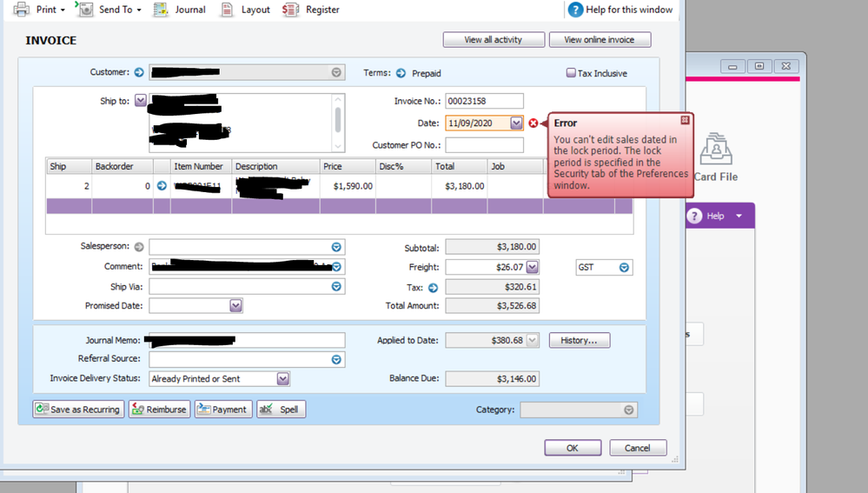Click Save as Recurring button
The width and height of the screenshot is (868, 493).
click(78, 410)
